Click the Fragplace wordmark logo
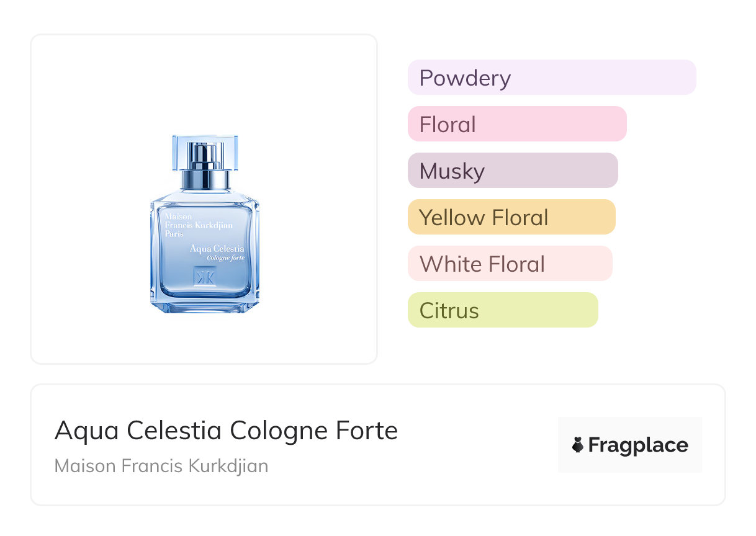Screen dimensions: 756x536 [637, 445]
